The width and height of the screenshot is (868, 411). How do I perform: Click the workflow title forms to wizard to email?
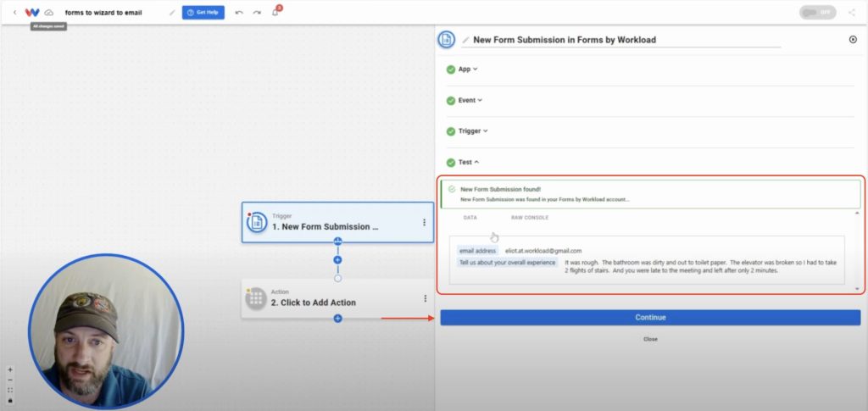click(103, 12)
